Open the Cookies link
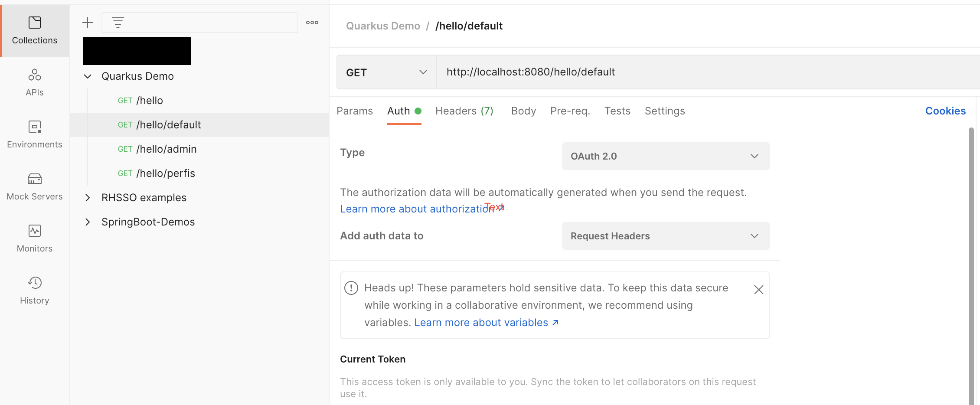Image resolution: width=980 pixels, height=405 pixels. click(x=945, y=111)
